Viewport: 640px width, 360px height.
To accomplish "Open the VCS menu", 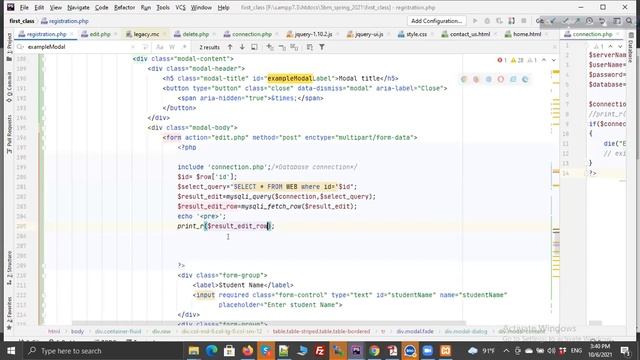I will pos(180,7).
